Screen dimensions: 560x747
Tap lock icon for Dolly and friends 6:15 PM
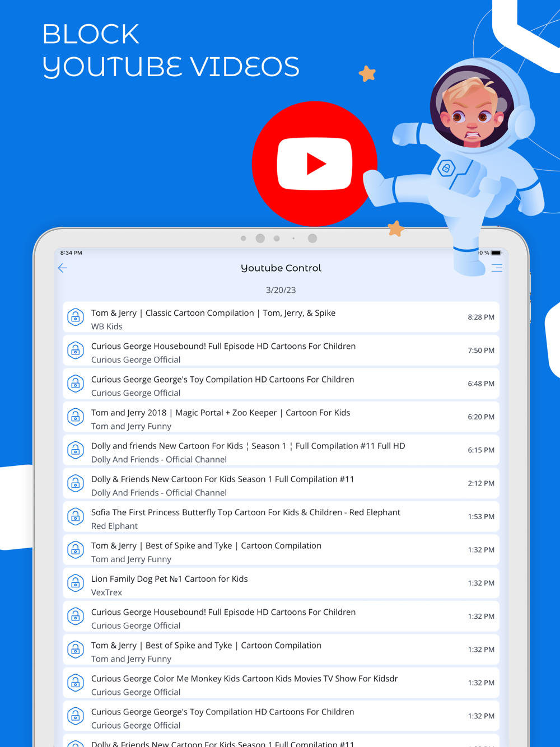pyautogui.click(x=76, y=450)
